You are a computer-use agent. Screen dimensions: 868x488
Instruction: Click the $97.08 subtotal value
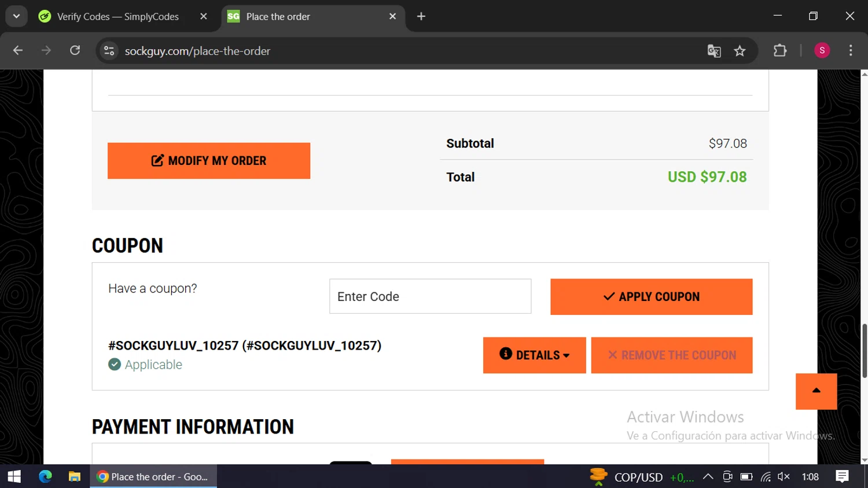728,144
